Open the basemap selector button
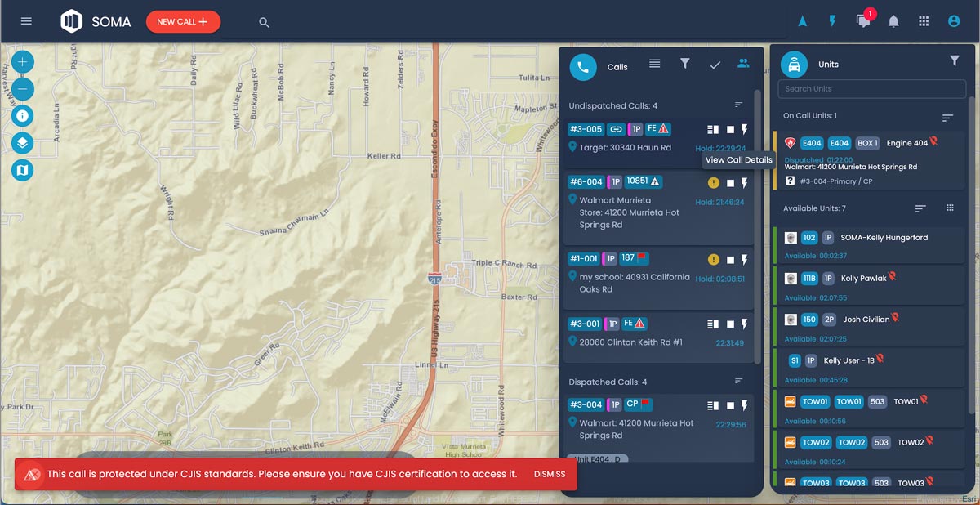Screen dimensions: 980x505 coord(23,170)
